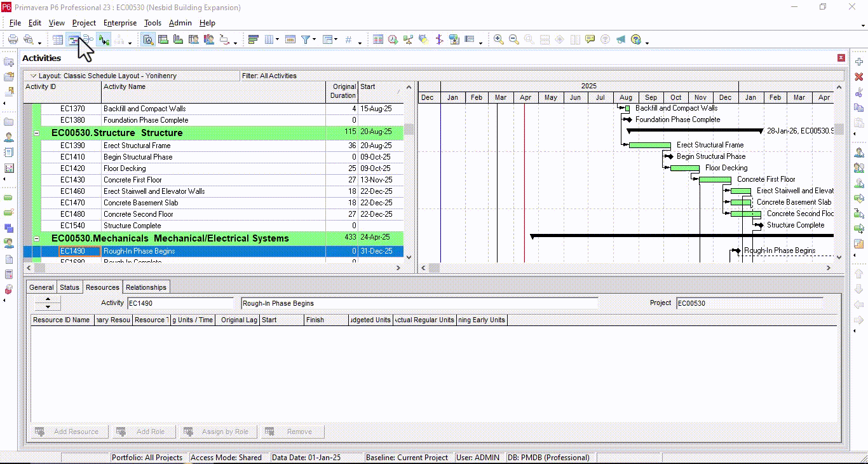Open the Enterprise menu
Image resolution: width=868 pixels, height=464 pixels.
120,23
